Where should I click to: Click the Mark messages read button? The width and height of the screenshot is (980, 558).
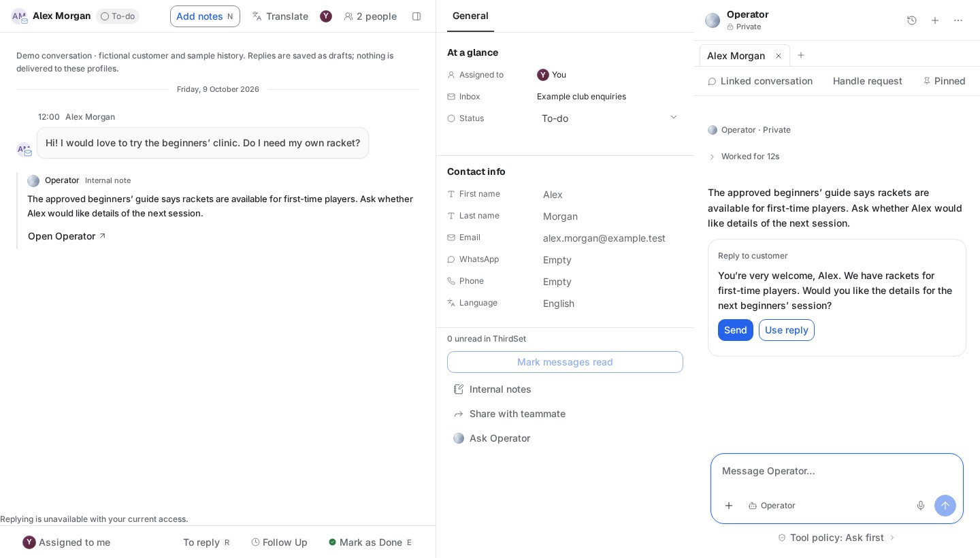565,362
